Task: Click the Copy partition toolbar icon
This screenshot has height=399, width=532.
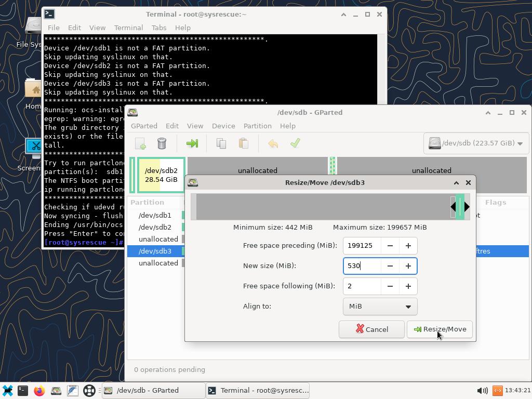Action: click(x=221, y=143)
